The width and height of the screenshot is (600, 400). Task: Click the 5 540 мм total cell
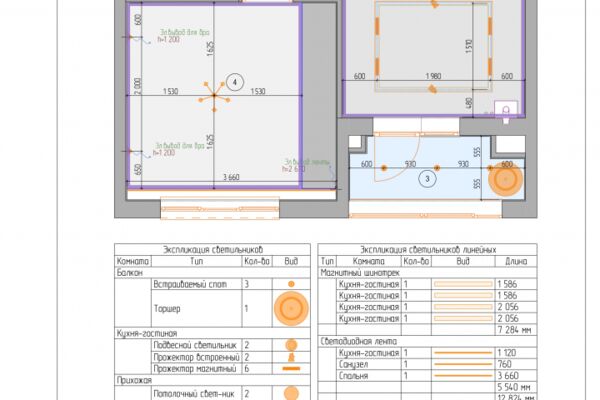(516, 387)
